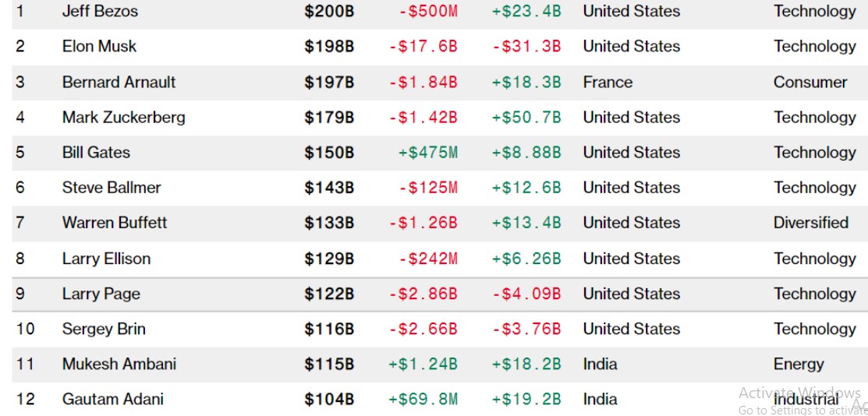Open Steve Ballmer's entry

pos(112,187)
